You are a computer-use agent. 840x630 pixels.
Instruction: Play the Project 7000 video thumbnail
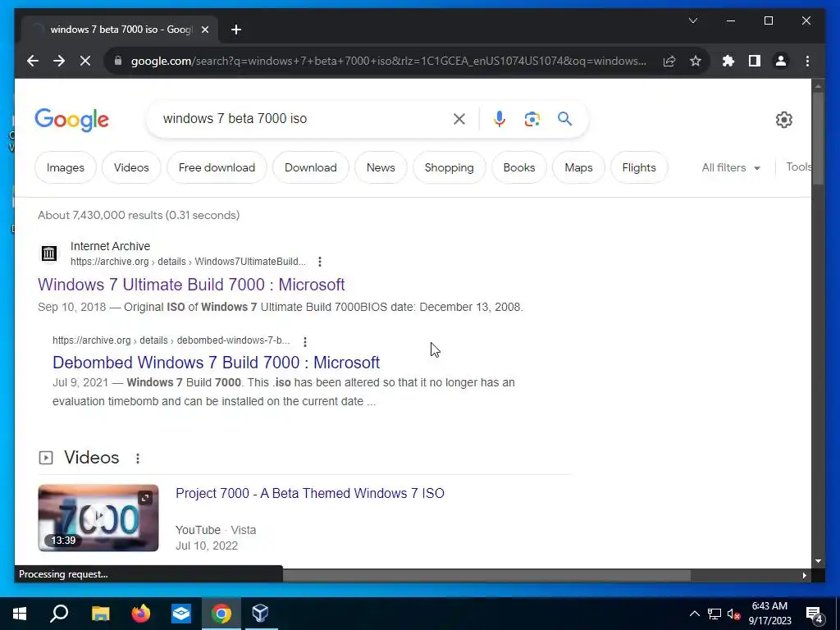(98, 518)
